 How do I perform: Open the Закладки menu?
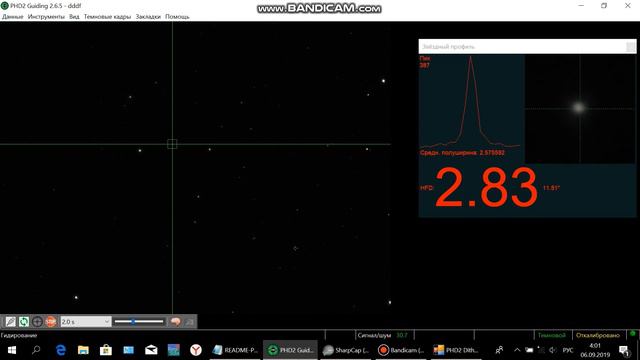point(148,17)
